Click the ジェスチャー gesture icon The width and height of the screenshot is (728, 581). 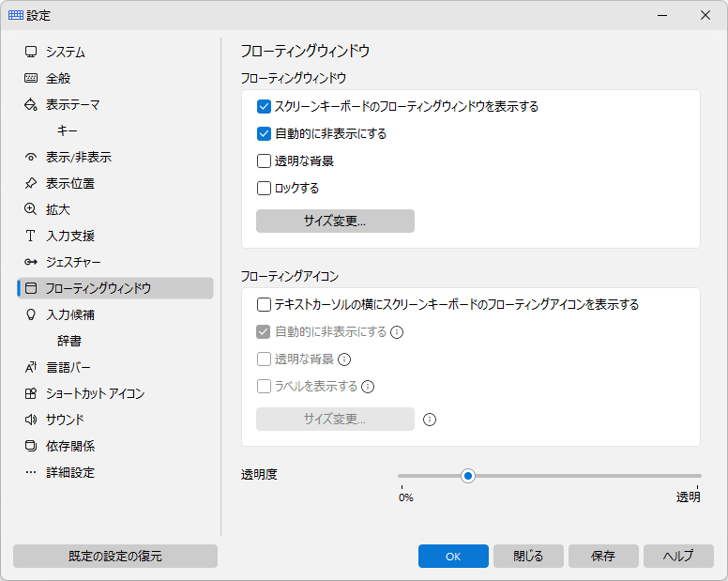coord(31,262)
